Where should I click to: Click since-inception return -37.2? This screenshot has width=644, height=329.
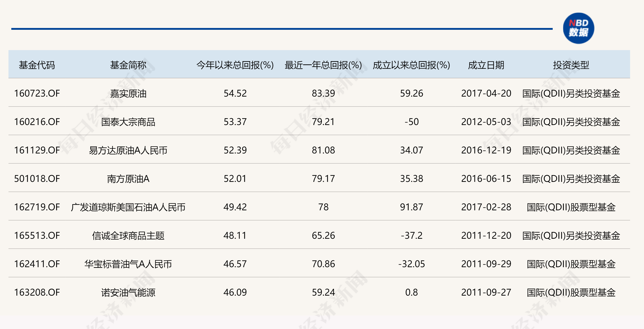pos(411,236)
